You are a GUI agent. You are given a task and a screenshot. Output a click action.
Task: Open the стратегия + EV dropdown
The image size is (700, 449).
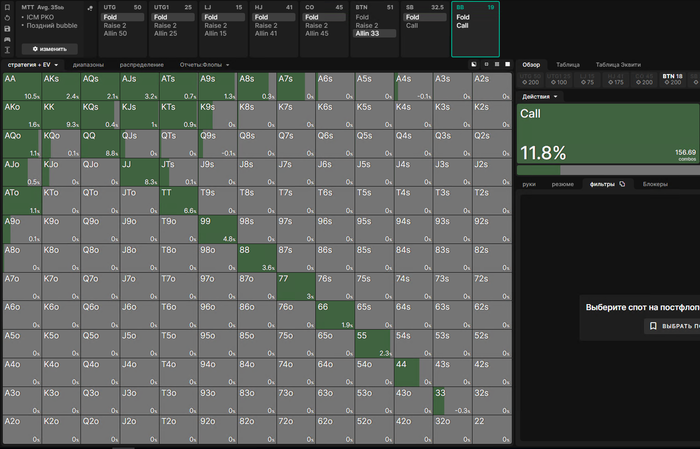(33, 65)
